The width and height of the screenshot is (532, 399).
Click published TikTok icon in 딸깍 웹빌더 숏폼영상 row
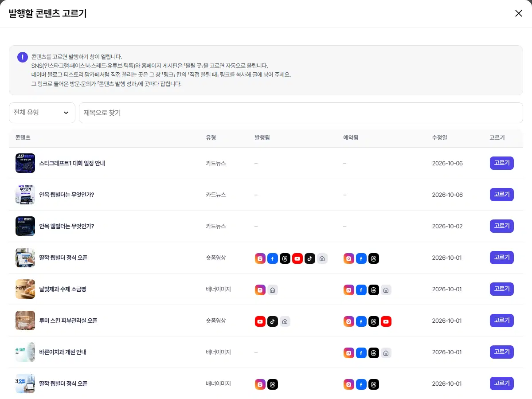310,258
